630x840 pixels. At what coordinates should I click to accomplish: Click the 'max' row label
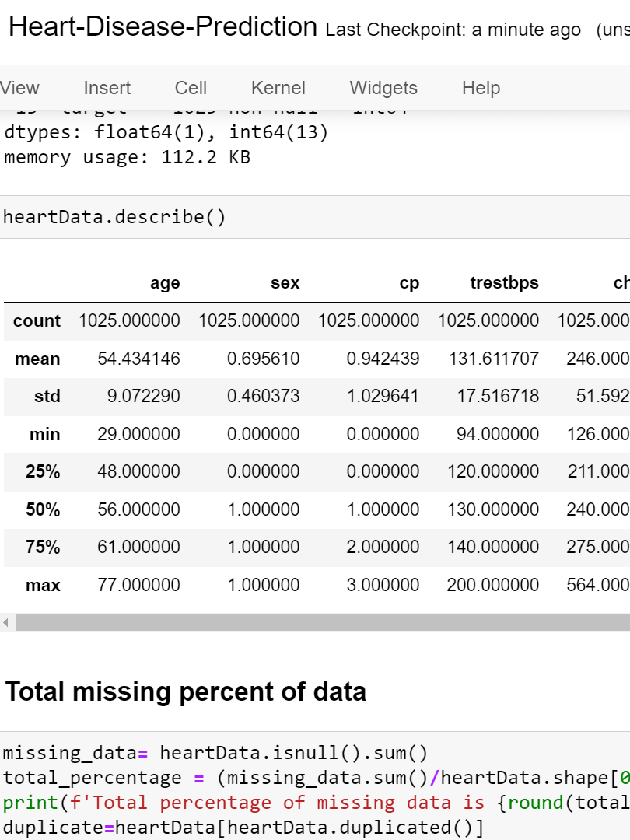pos(43,585)
